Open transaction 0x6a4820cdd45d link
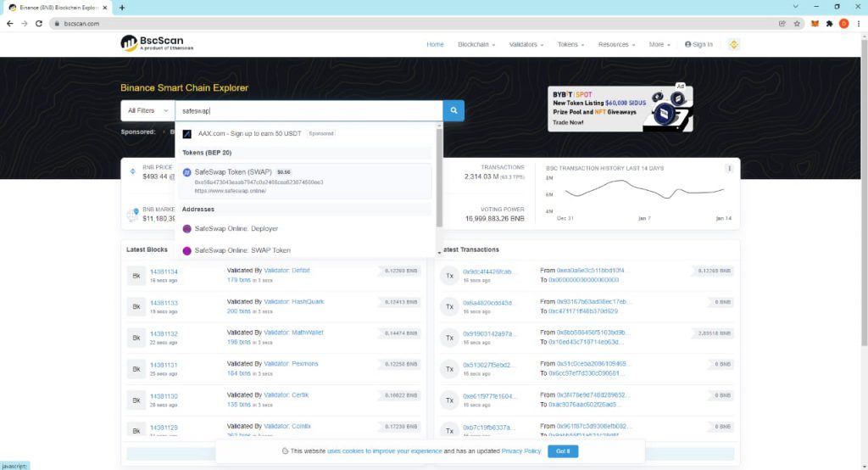868x470 pixels. pyautogui.click(x=487, y=303)
